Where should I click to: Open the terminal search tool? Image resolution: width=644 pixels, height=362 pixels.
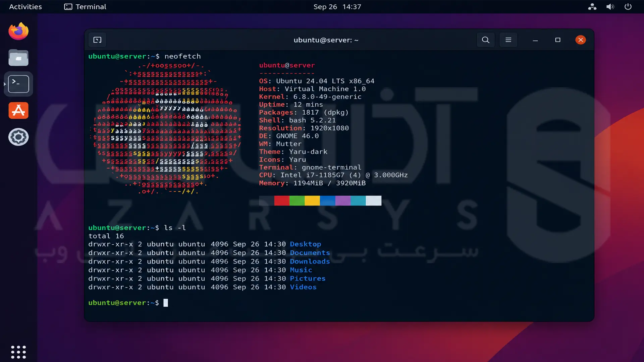pyautogui.click(x=485, y=40)
